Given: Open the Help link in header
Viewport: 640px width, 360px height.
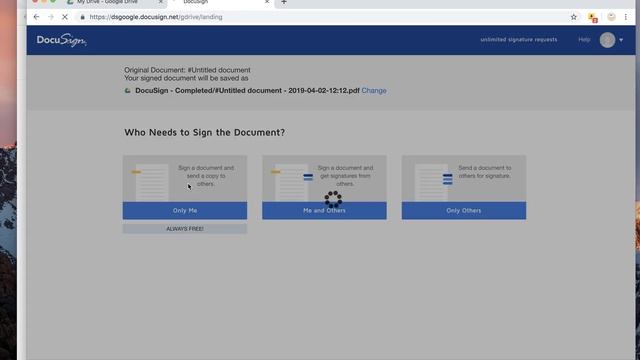Looking at the screenshot, I should pos(584,40).
